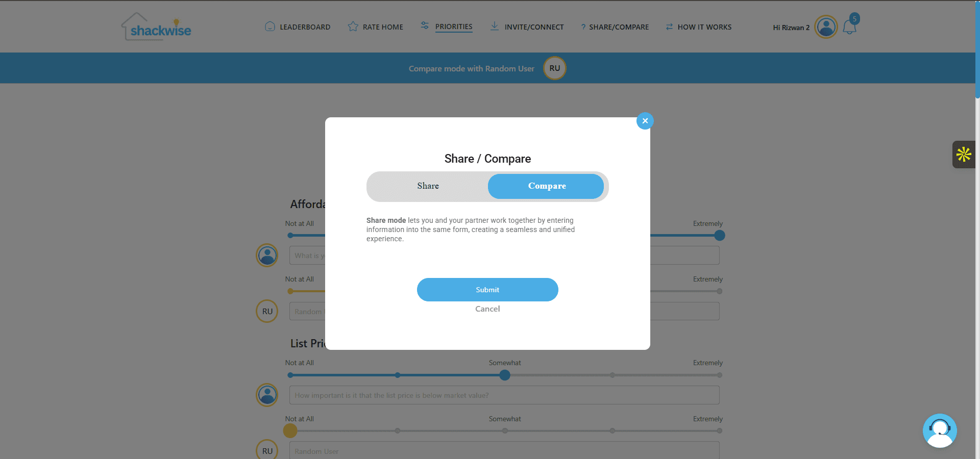Open Invite/Connect page
Viewport: 980px width, 459px height.
click(x=534, y=27)
